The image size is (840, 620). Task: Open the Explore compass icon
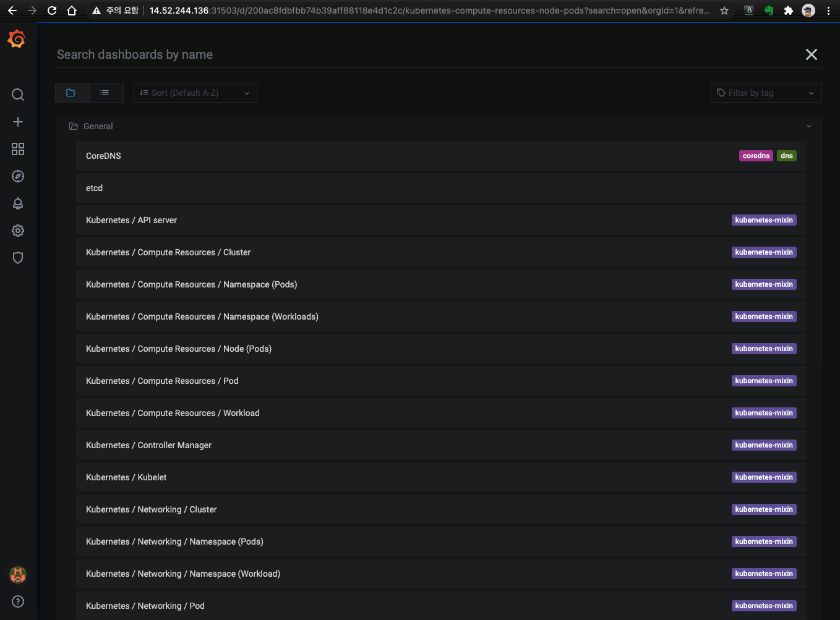18,176
